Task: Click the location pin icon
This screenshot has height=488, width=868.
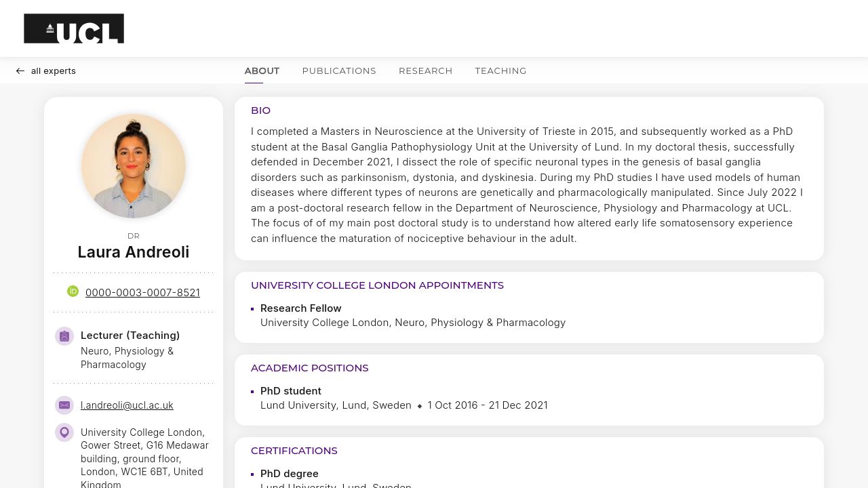Action: coord(64,432)
